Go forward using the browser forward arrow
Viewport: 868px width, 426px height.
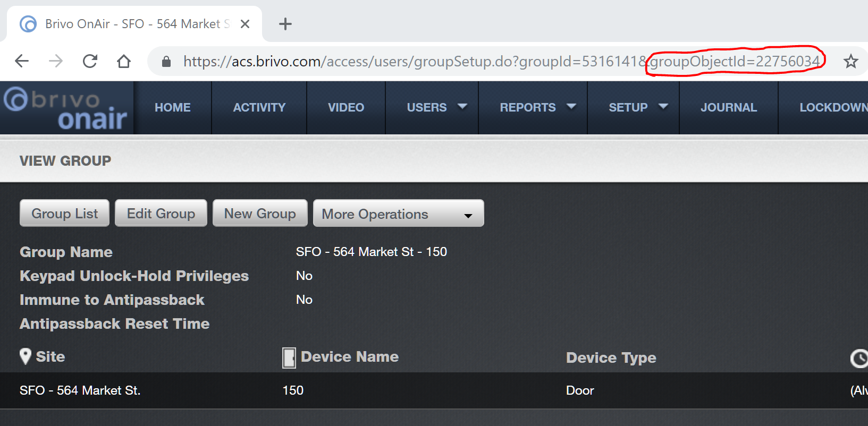[56, 61]
